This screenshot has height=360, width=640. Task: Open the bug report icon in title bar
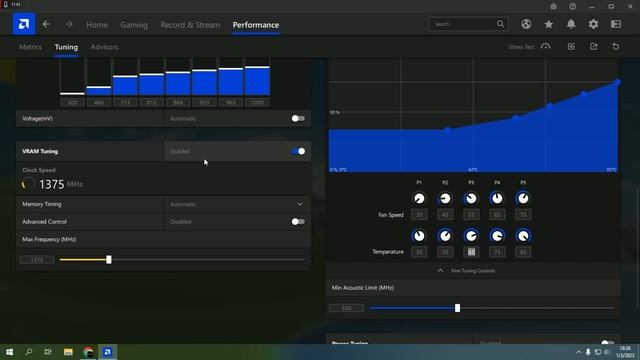(x=553, y=6)
